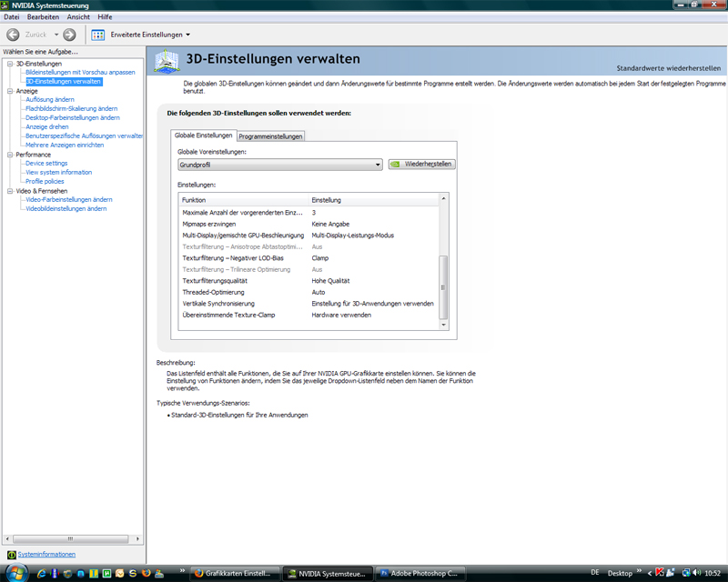Open the Datei menu
The height and width of the screenshot is (582, 728).
[12, 17]
